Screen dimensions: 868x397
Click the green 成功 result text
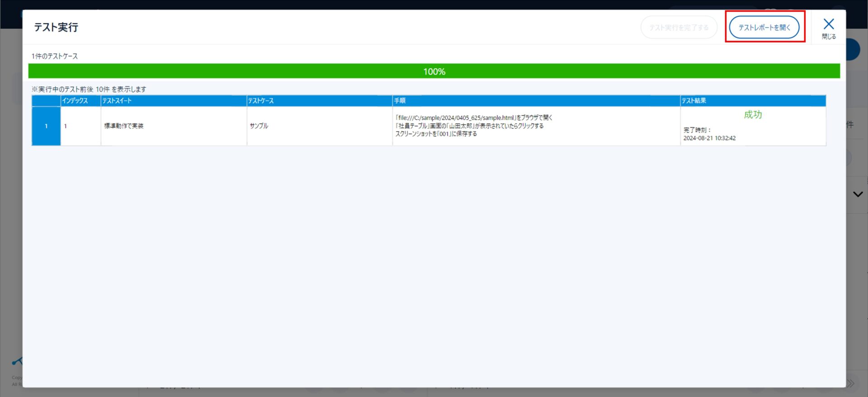pos(753,115)
